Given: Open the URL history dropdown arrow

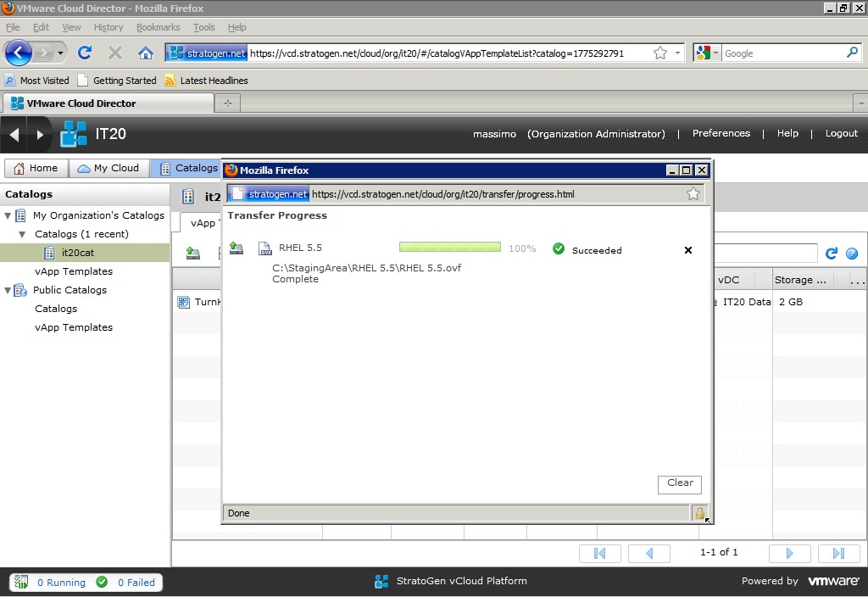Looking at the screenshot, I should 677,53.
